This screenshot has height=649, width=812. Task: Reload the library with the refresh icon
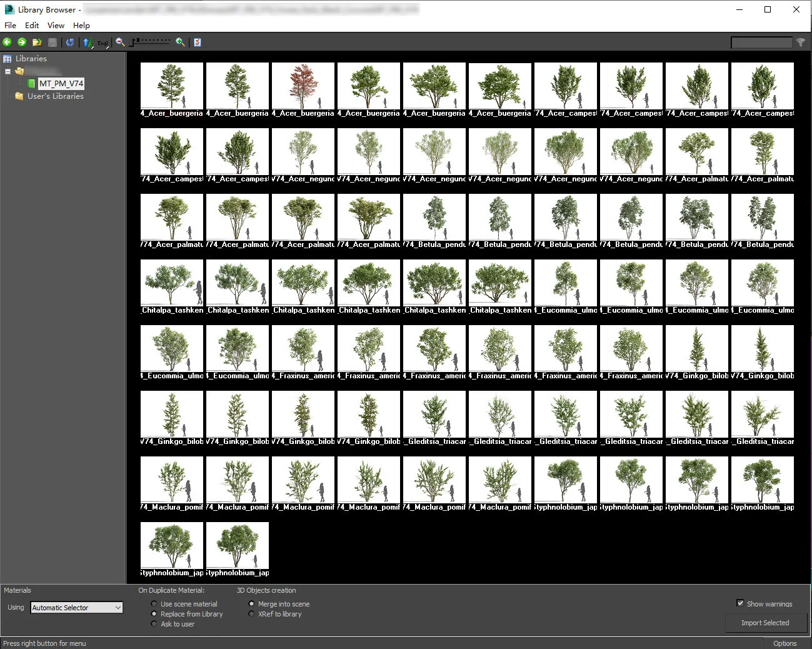70,42
